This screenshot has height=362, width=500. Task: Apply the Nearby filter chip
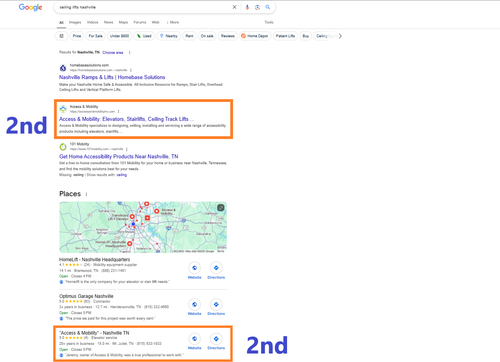169,36
